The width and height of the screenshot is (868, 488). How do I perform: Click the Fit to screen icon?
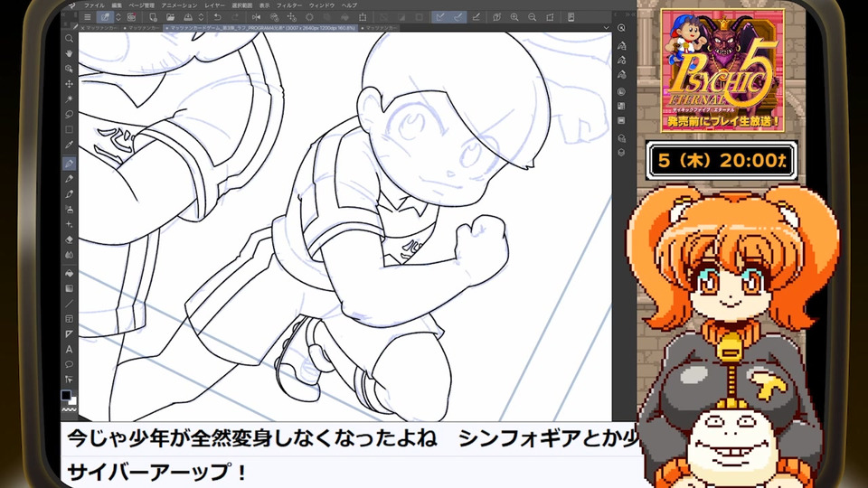point(550,17)
